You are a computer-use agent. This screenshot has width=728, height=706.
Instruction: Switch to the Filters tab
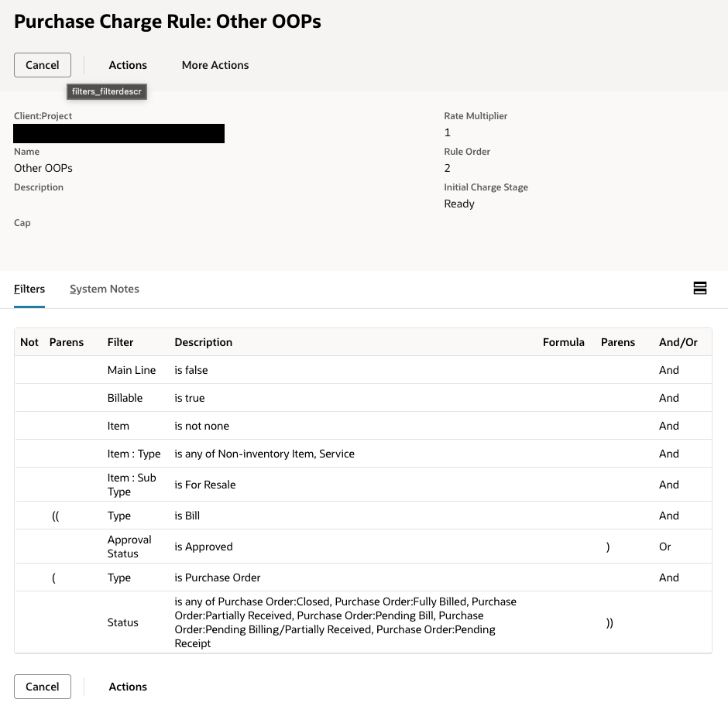29,289
